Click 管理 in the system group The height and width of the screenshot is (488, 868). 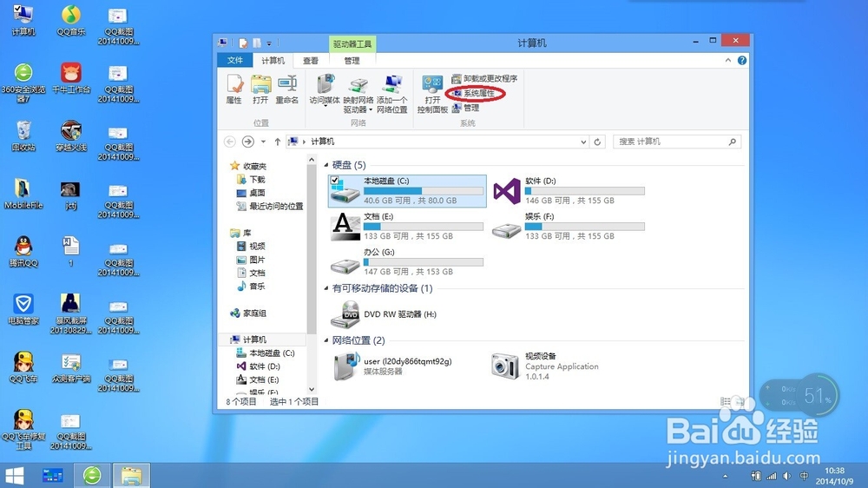pyautogui.click(x=465, y=108)
